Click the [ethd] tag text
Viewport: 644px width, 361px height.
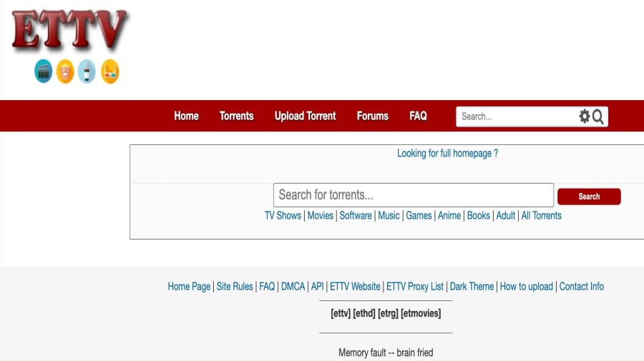tap(364, 313)
